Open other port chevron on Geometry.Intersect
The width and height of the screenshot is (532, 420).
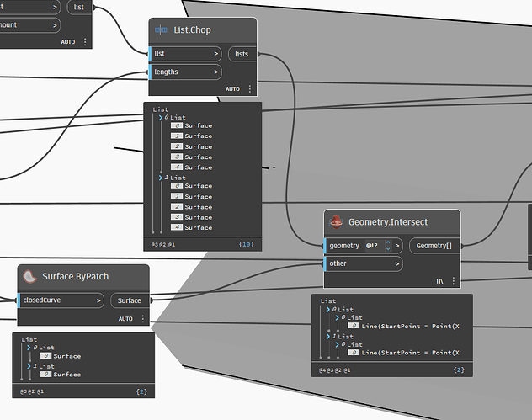397,263
